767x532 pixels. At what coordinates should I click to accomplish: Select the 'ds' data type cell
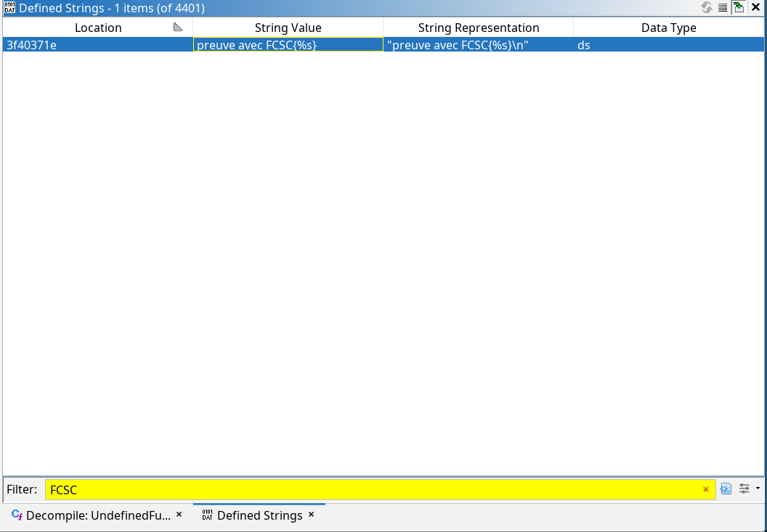click(669, 45)
